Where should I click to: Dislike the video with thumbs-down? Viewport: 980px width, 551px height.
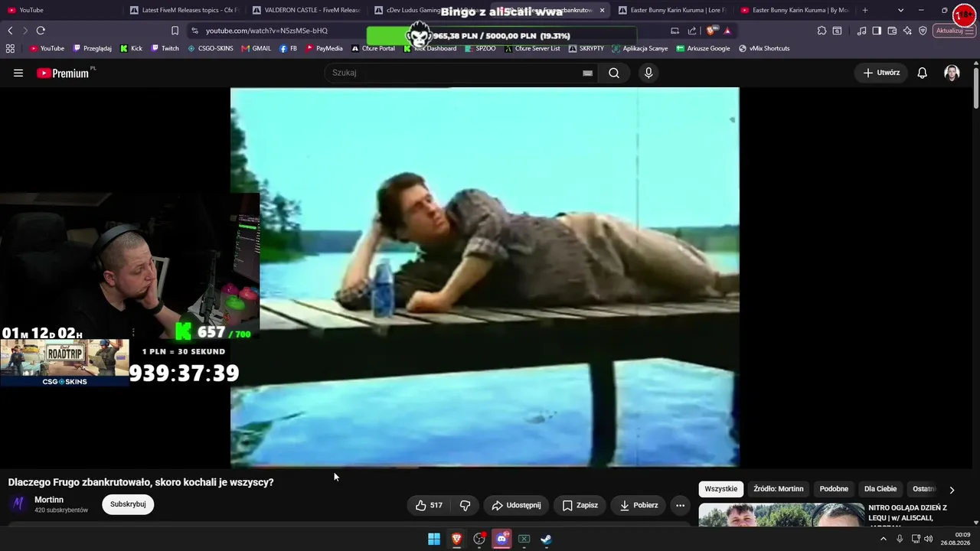[465, 505]
